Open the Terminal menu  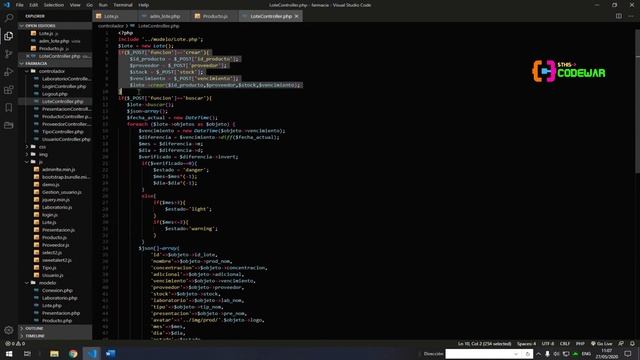123,5
